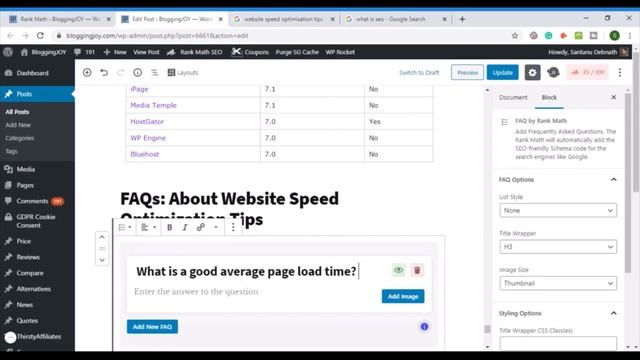Open the Image Size dropdown

[558, 283]
